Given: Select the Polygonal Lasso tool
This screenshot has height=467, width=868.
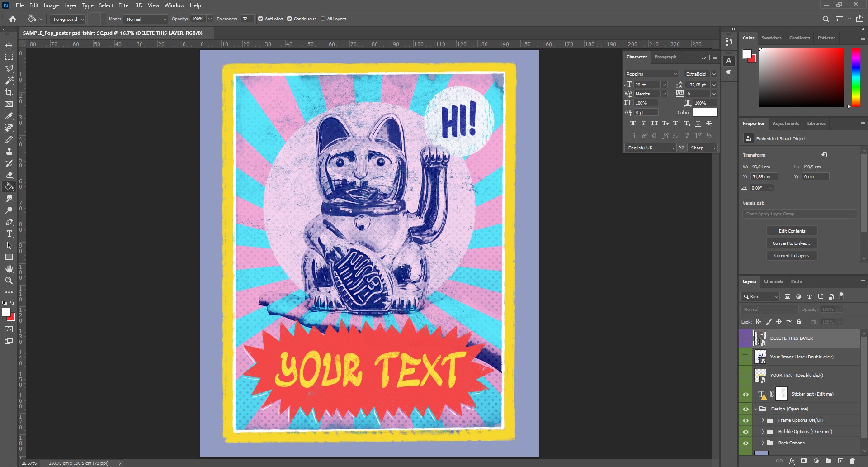Looking at the screenshot, I should click(9, 69).
